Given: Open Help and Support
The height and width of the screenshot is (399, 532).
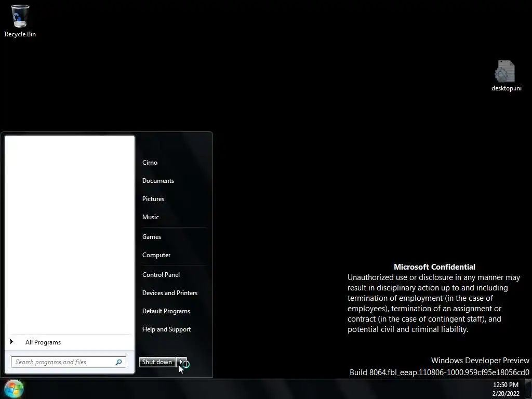Looking at the screenshot, I should click(166, 329).
